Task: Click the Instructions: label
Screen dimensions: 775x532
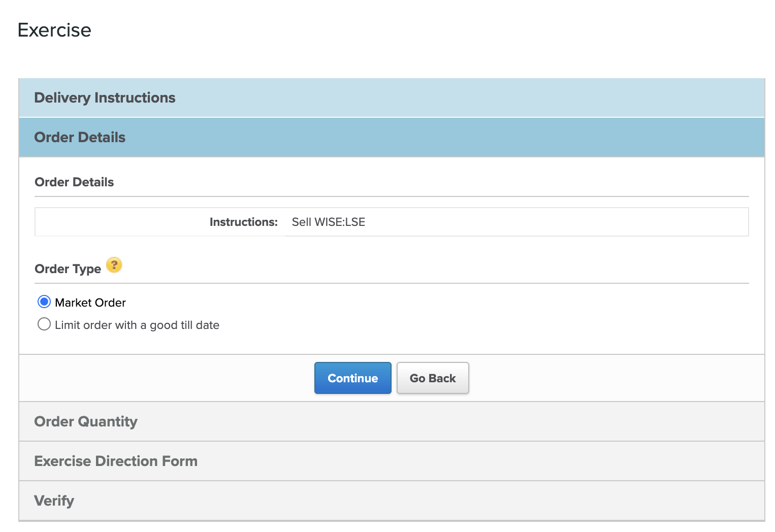Action: [244, 222]
